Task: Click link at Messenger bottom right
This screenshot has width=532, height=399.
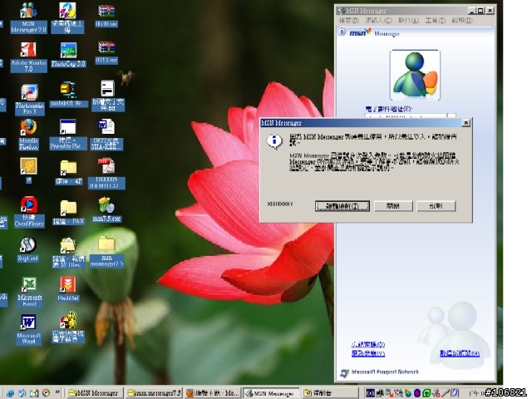Action: point(460,353)
